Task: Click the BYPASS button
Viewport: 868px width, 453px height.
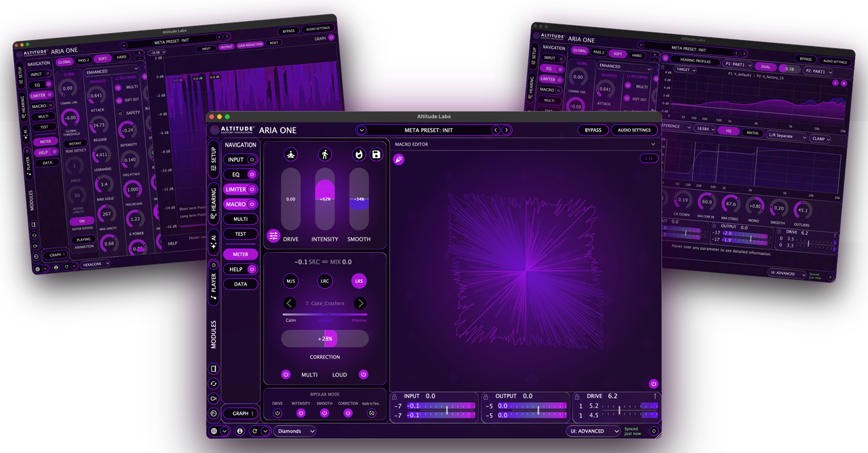Action: pyautogui.click(x=593, y=130)
